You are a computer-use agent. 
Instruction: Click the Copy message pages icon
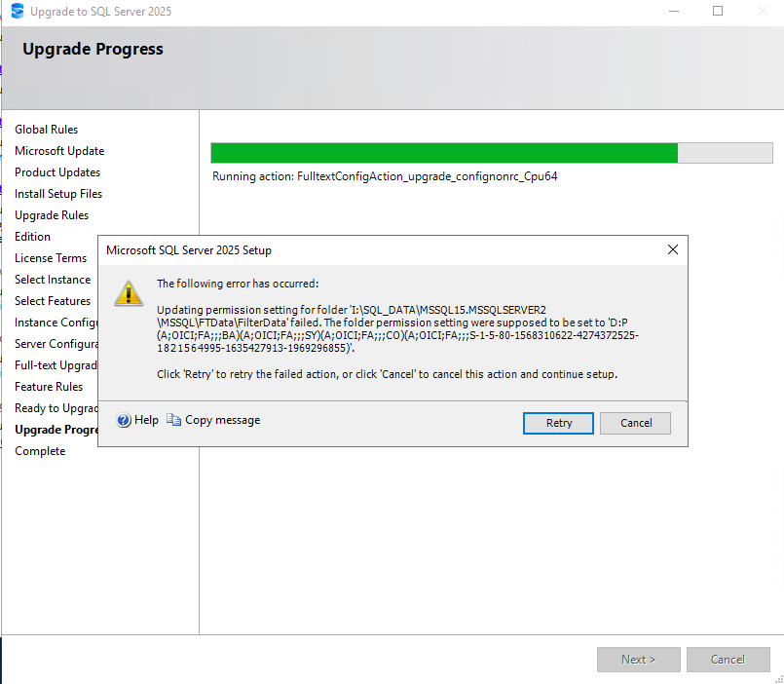coord(173,420)
